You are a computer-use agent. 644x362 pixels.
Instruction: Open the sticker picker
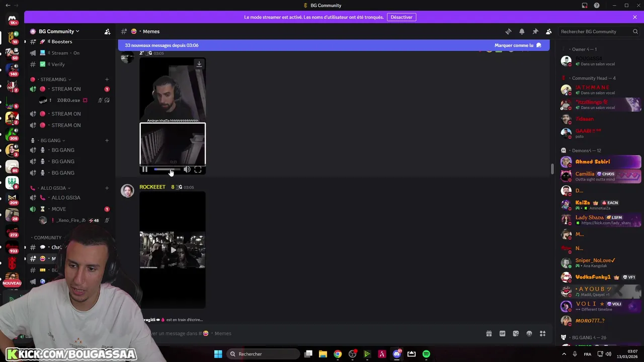516,333
